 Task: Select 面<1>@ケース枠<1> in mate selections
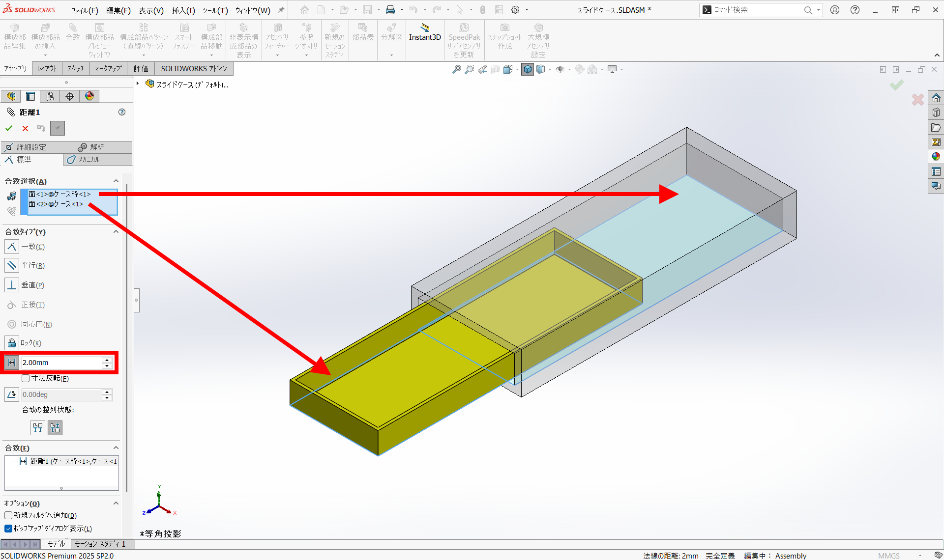point(59,194)
